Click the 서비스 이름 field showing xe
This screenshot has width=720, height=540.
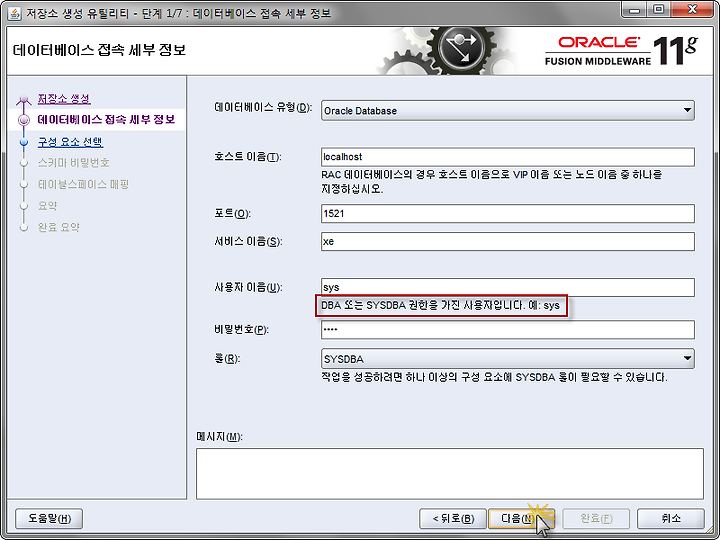(x=507, y=242)
